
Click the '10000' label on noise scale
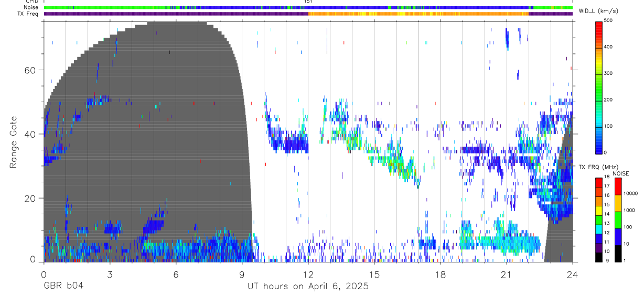631,193
